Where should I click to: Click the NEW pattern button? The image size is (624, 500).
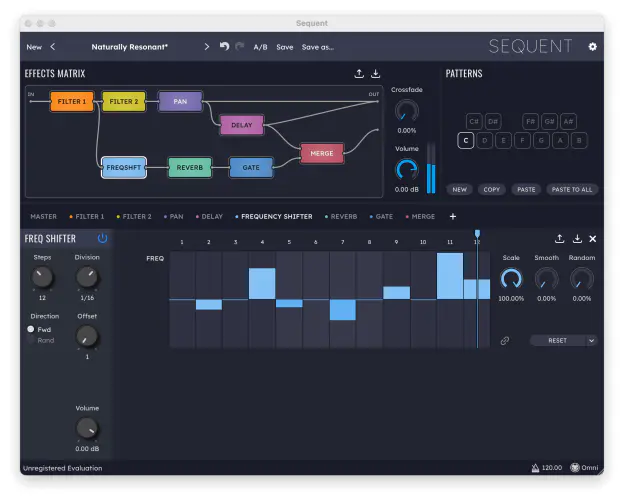460,189
